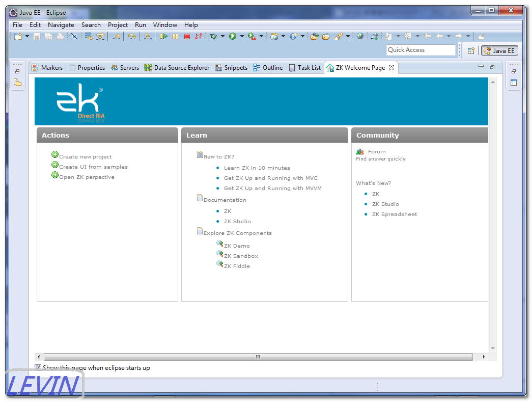Click the Step Over debug icon
This screenshot has width=532, height=402.
(132, 36)
